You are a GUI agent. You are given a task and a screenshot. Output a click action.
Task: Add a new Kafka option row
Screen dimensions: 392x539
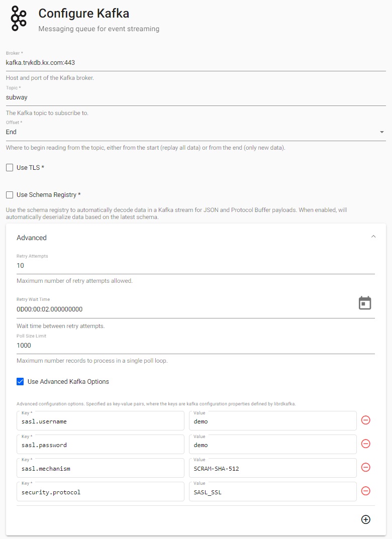366,519
